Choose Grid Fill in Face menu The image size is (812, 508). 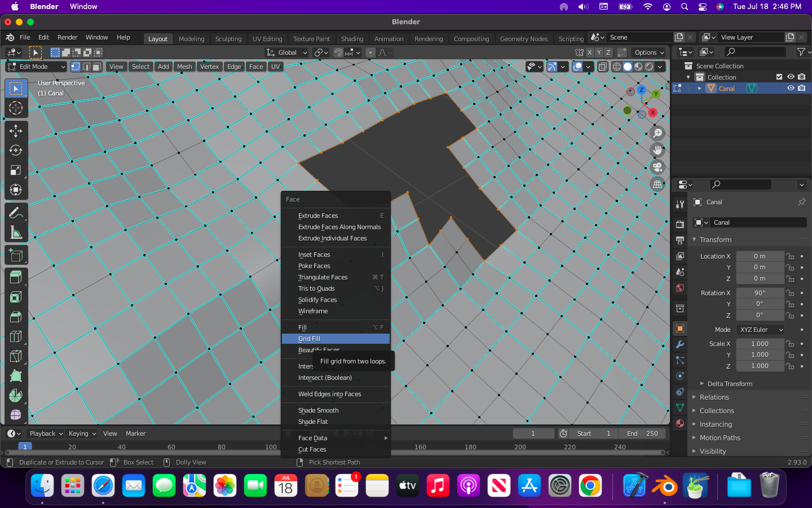click(x=336, y=339)
